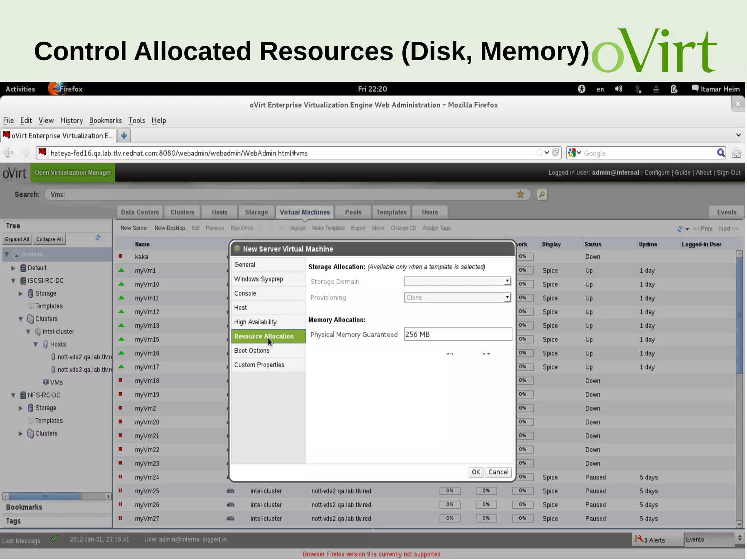Open the Boot Options section
This screenshot has width=747, height=560.
coord(268,351)
